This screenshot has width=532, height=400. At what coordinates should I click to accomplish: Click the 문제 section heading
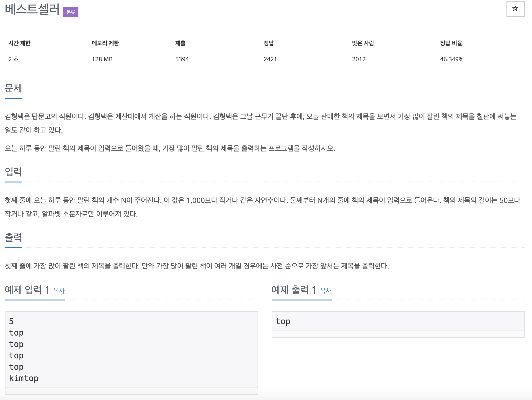[x=13, y=88]
